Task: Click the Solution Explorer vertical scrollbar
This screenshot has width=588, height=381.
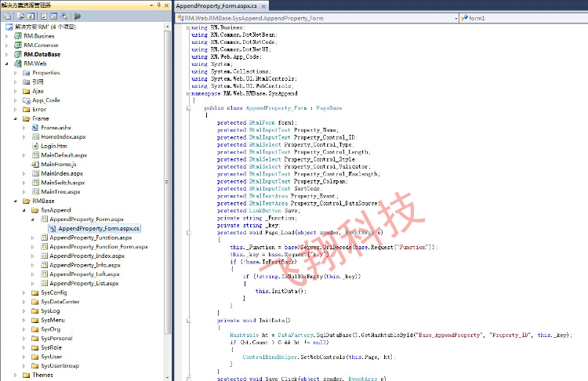Action: tap(167, 196)
